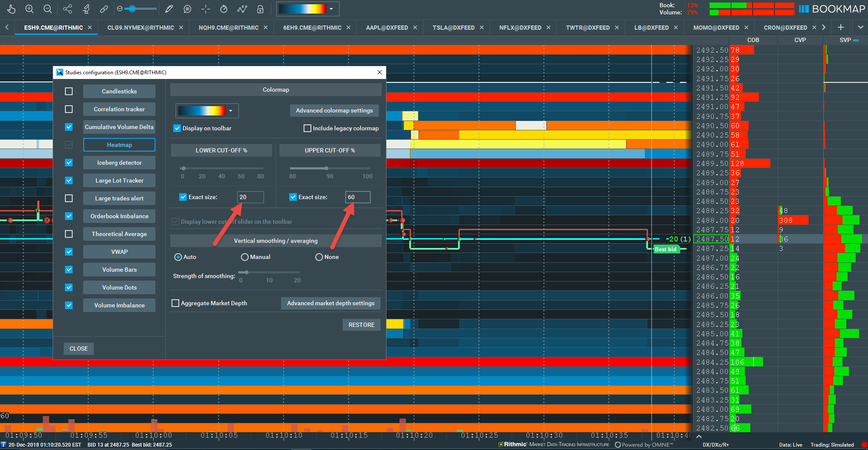This screenshot has height=450, width=868.
Task: Open the tab list chevron dropdown
Action: (860, 27)
